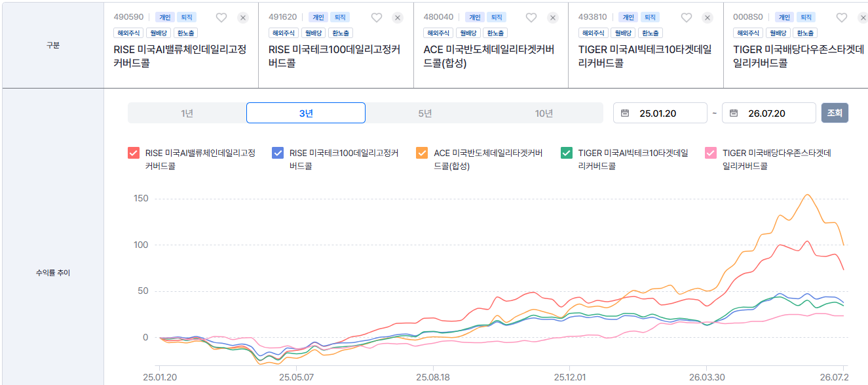The width and height of the screenshot is (868, 385).
Task: Remove the ACE 미국반도체 card with X
Action: pos(553,18)
